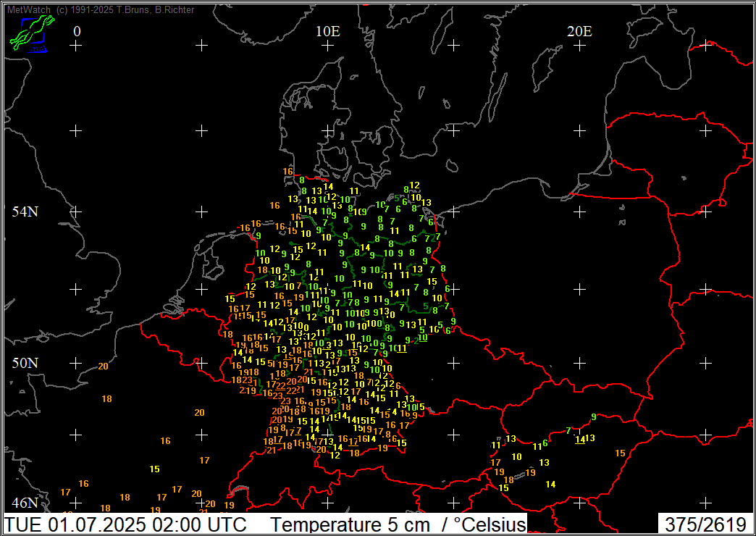This screenshot has height=536, width=756.
Task: Click the orange 20 on the English coast
Action: 103,367
